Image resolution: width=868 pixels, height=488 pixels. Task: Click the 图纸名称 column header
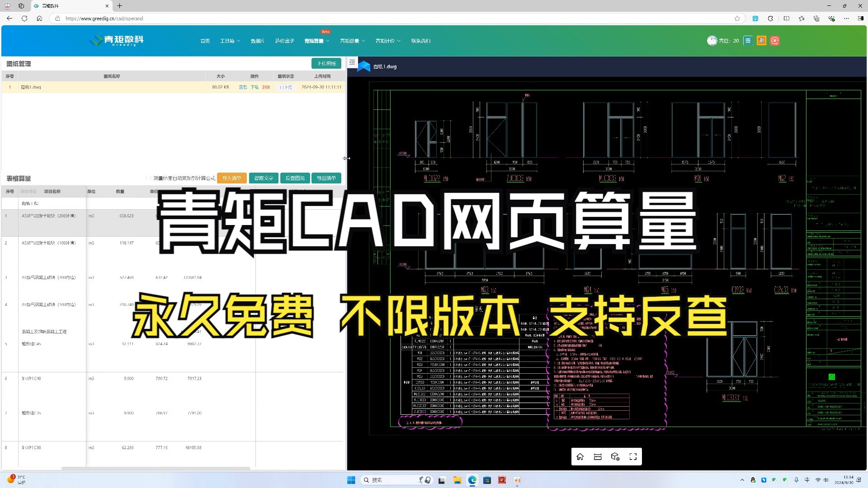coord(112,76)
